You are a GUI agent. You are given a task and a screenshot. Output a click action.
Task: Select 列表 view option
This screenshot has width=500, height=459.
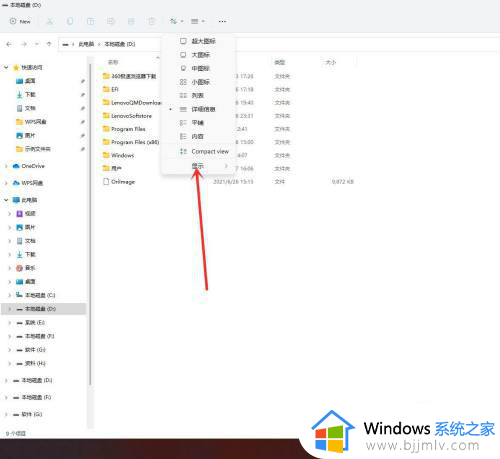pyautogui.click(x=198, y=95)
